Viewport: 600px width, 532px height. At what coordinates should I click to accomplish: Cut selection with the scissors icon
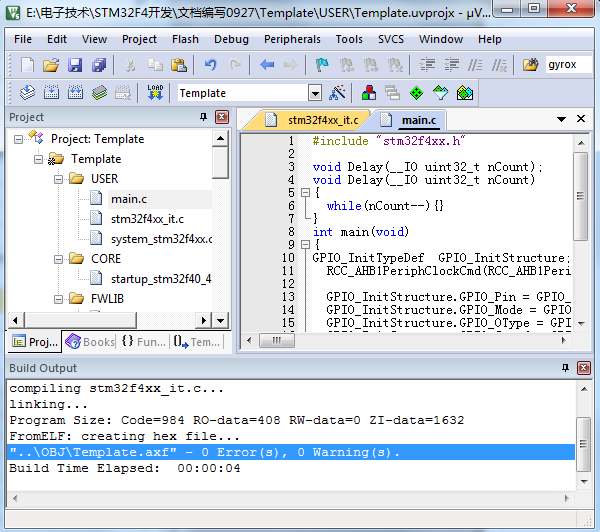130,65
